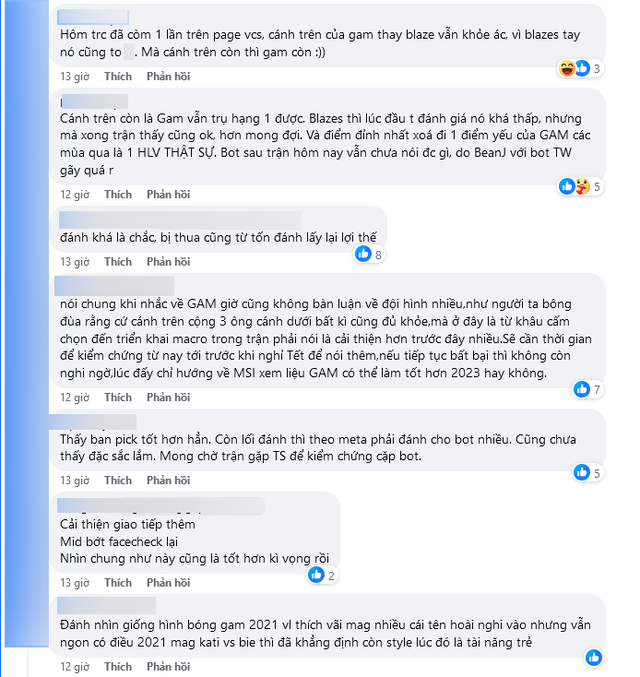Viewport: 640px width, 677px height.
Task: Like the "Cải thiện giao tiếp thêm" comment
Action: [x=118, y=582]
